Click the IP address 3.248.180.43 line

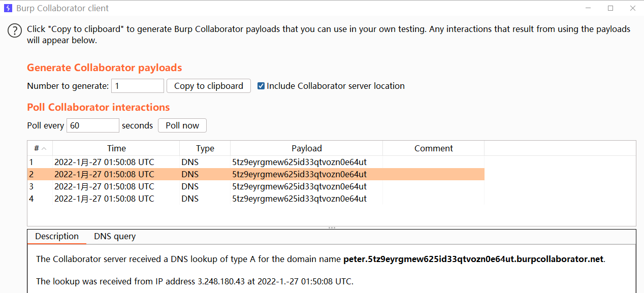point(195,281)
